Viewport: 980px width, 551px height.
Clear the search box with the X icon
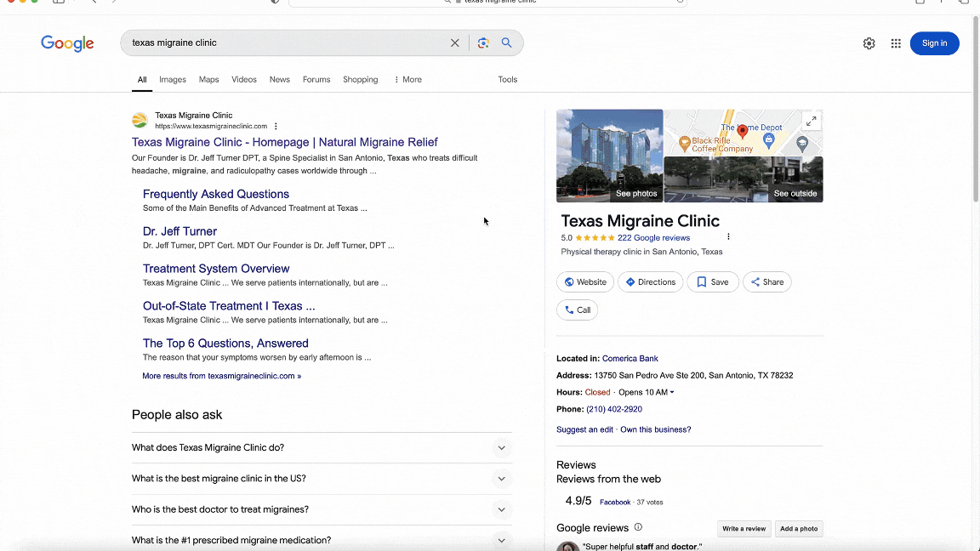454,43
